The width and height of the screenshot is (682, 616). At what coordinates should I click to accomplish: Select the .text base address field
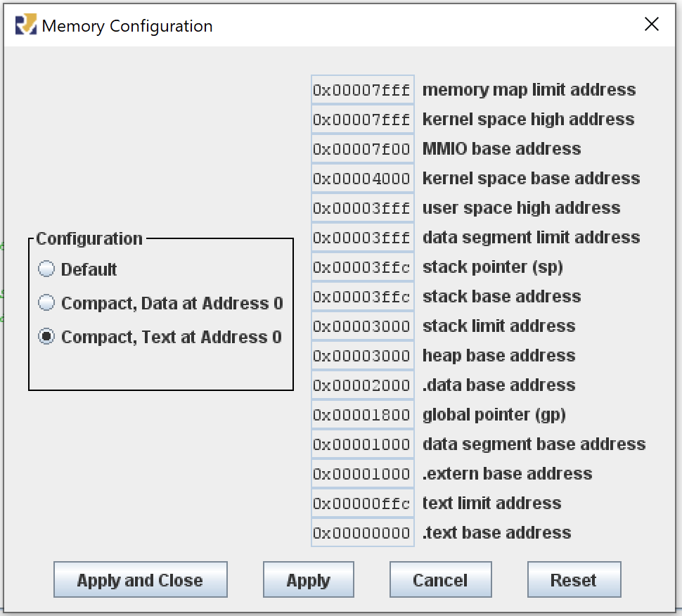pos(362,532)
